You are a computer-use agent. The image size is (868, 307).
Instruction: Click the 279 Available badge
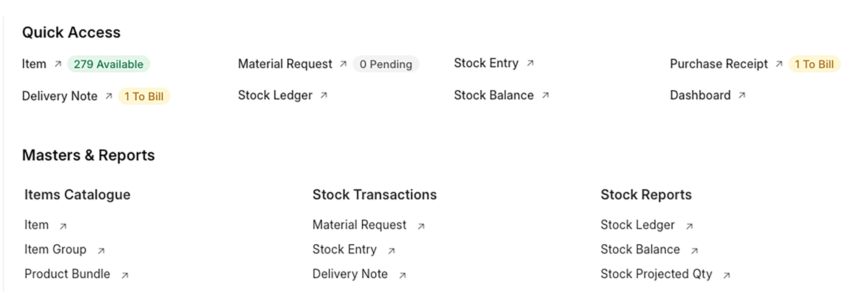click(108, 64)
